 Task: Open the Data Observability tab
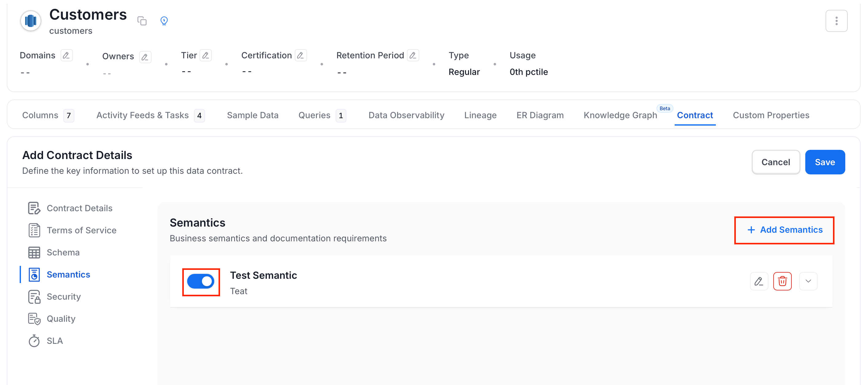point(406,115)
